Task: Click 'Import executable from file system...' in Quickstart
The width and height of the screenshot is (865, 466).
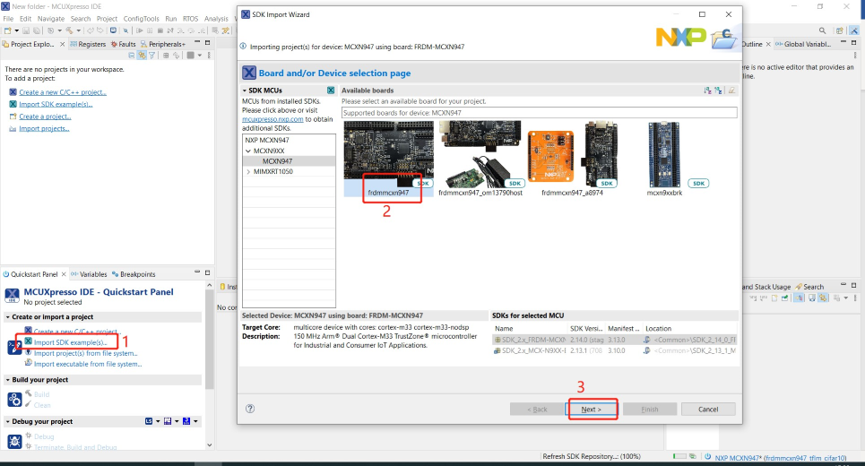Action: coord(88,364)
